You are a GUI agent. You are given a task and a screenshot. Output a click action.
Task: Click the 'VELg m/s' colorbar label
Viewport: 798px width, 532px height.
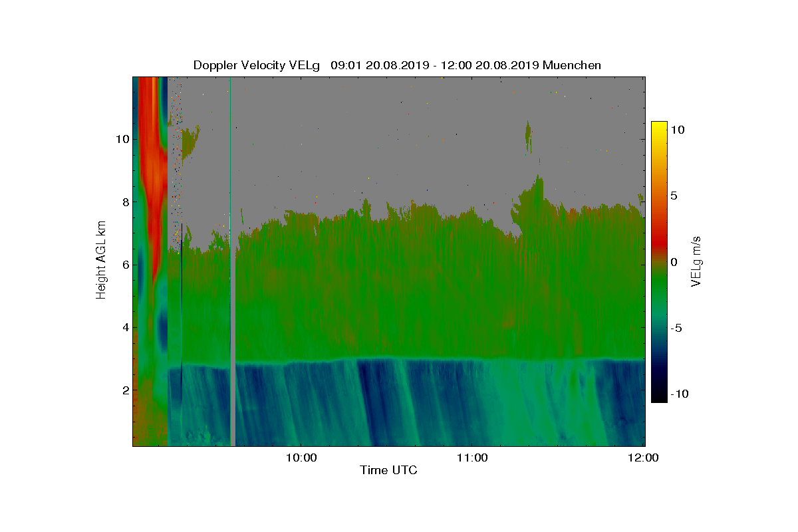click(x=696, y=261)
